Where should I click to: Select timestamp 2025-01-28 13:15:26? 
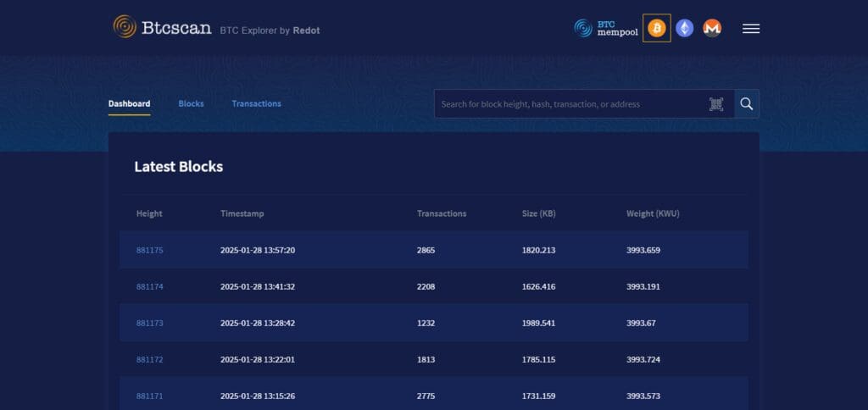click(x=258, y=396)
